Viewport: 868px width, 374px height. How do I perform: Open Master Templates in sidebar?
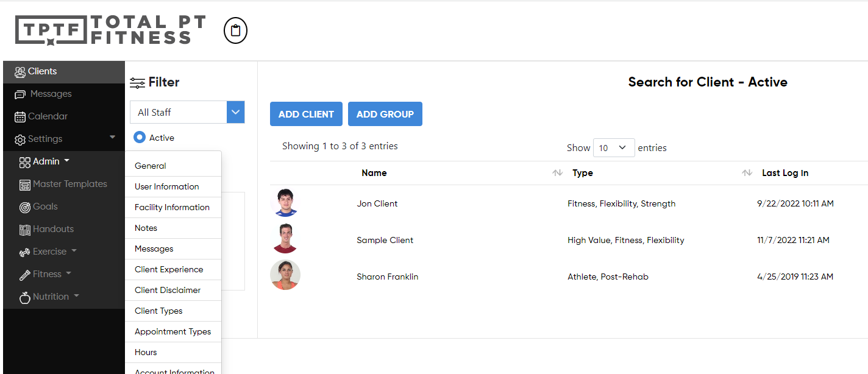[64, 185]
